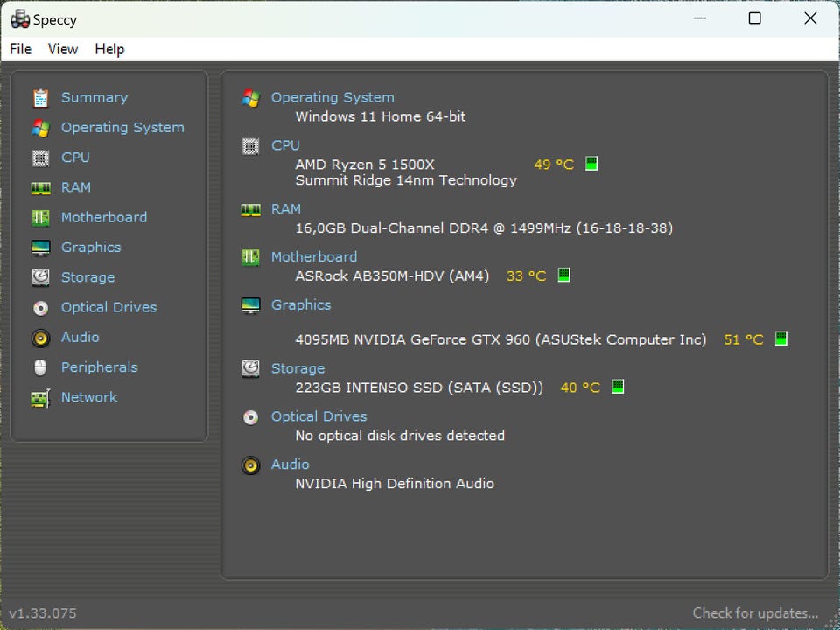Select Optical Drives in the sidebar
The image size is (840, 630).
tap(108, 307)
